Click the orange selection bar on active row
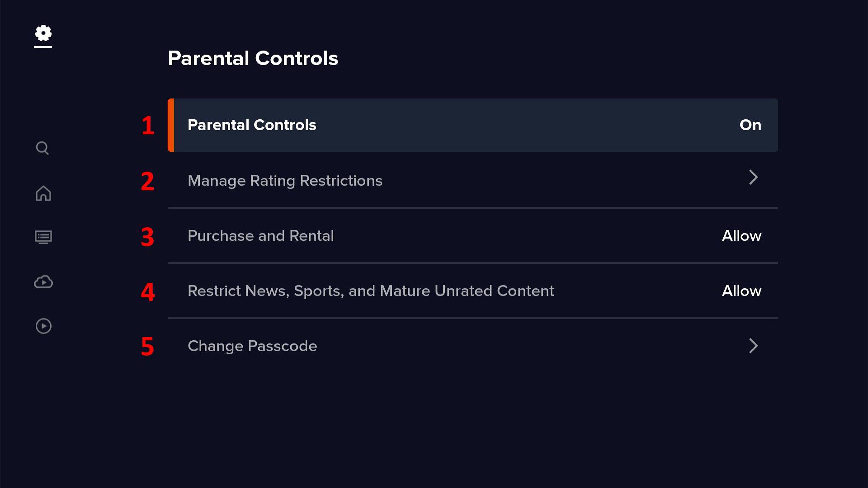 click(x=171, y=125)
